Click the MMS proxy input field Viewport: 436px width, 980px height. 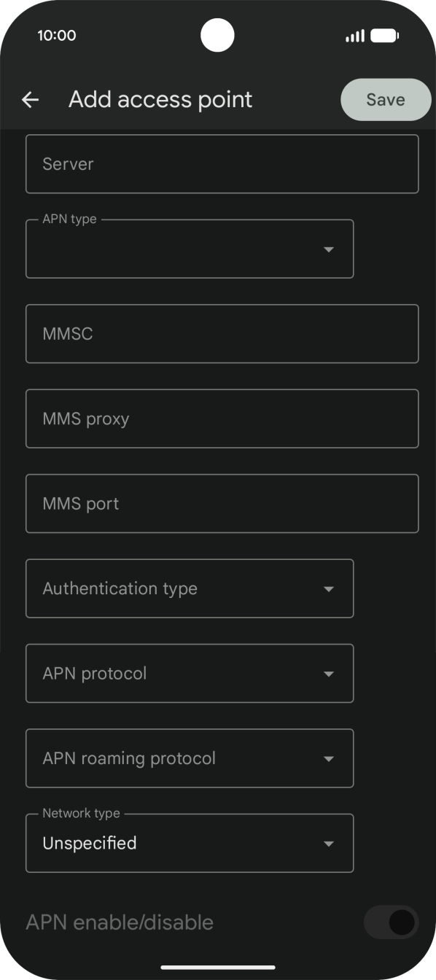(x=222, y=418)
